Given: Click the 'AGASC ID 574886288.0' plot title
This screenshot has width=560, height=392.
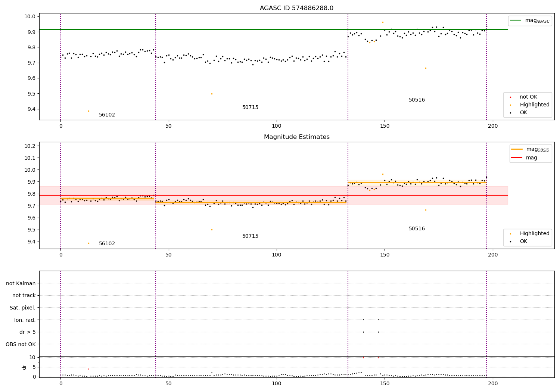Looking at the screenshot, I should pyautogui.click(x=296, y=8).
